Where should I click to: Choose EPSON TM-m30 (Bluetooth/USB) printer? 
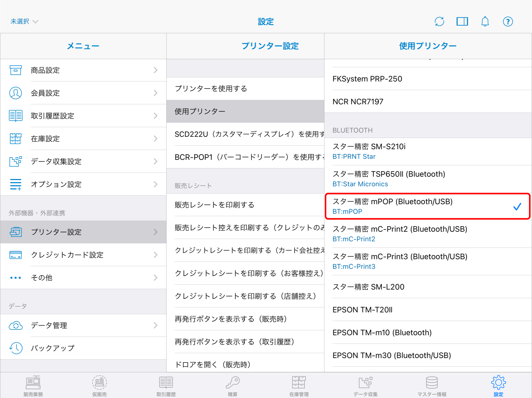(x=428, y=355)
